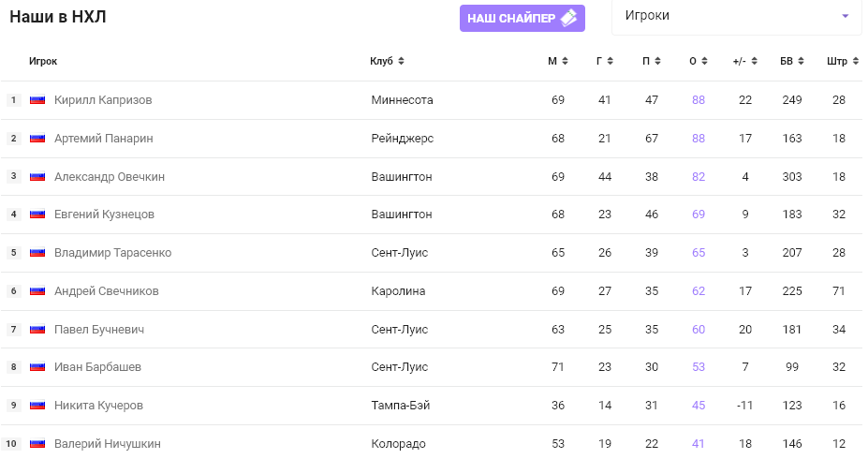Screen dimensions: 868x459
Task: Sort by plus-minus +/- column
Action: tap(744, 62)
